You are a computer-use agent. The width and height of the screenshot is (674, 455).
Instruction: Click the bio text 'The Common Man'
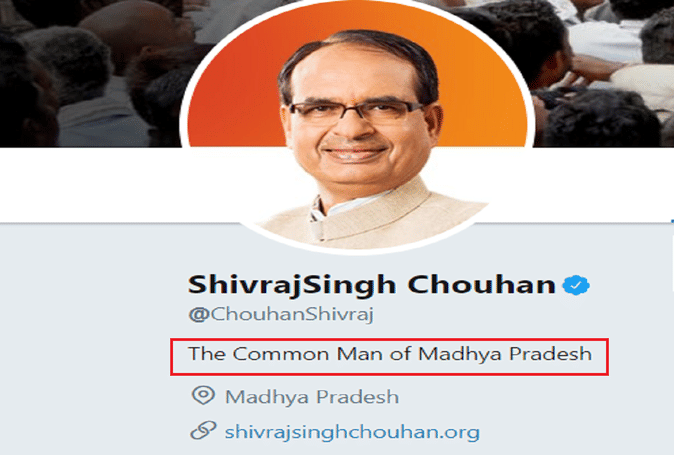[285, 354]
